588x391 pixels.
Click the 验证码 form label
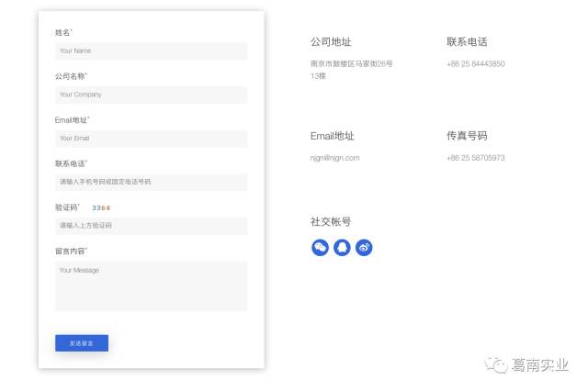pyautogui.click(x=67, y=207)
